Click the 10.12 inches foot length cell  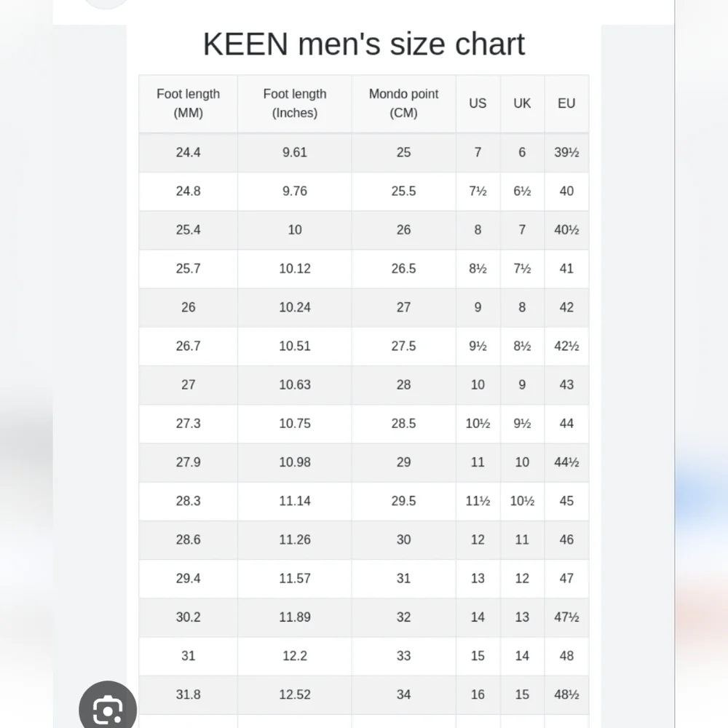tap(295, 269)
